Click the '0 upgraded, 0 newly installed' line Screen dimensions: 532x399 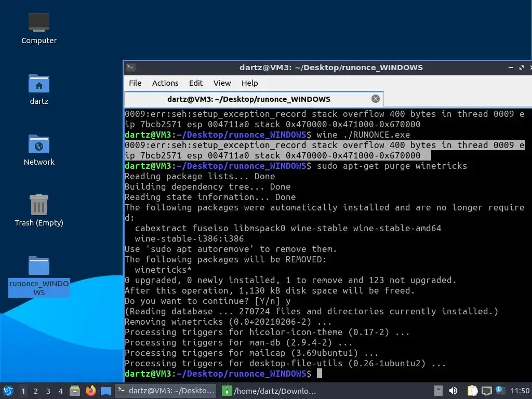(290, 280)
